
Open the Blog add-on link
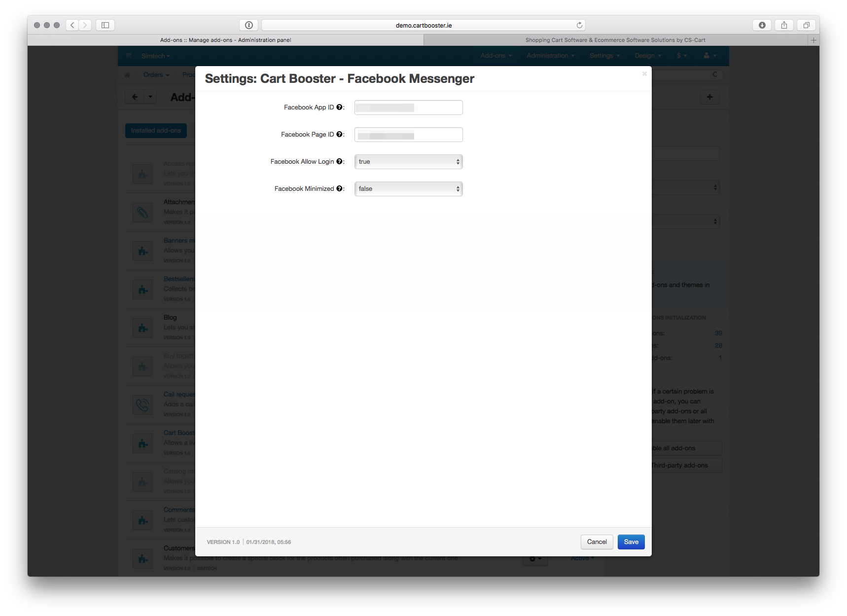pos(170,318)
